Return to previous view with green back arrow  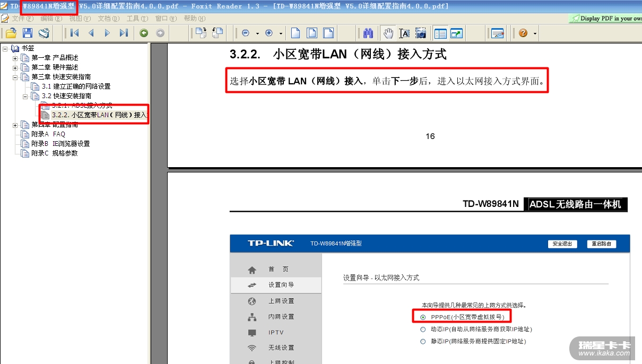[143, 33]
